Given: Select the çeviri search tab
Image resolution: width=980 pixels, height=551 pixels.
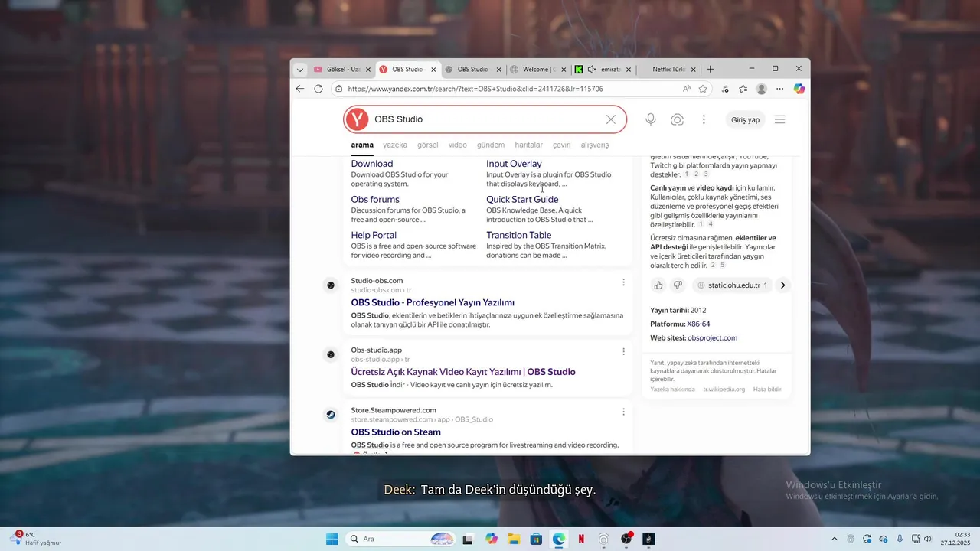Looking at the screenshot, I should 562,145.
